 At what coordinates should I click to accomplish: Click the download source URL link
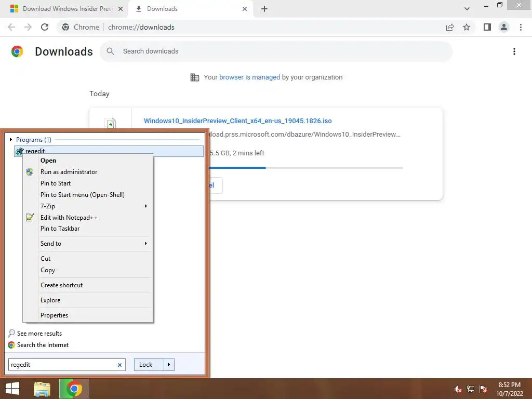pos(303,135)
